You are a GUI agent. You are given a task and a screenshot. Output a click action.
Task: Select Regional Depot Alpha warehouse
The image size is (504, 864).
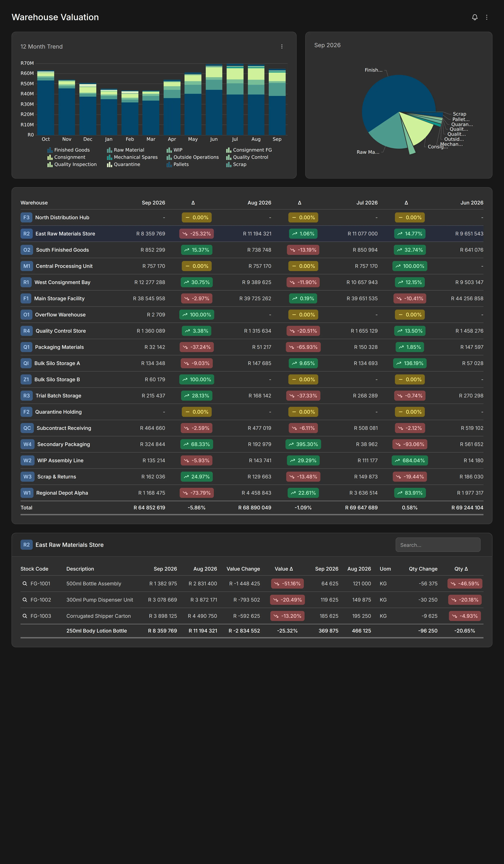click(x=62, y=493)
